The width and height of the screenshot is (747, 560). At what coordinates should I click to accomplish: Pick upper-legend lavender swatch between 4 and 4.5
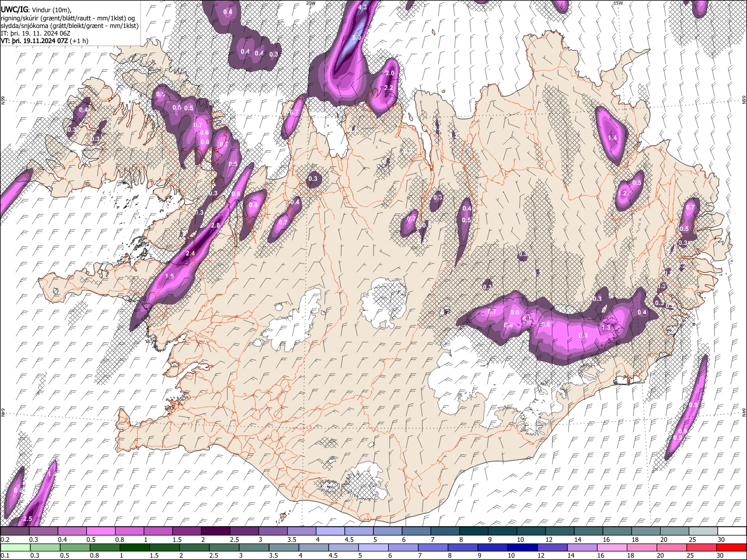(330, 531)
